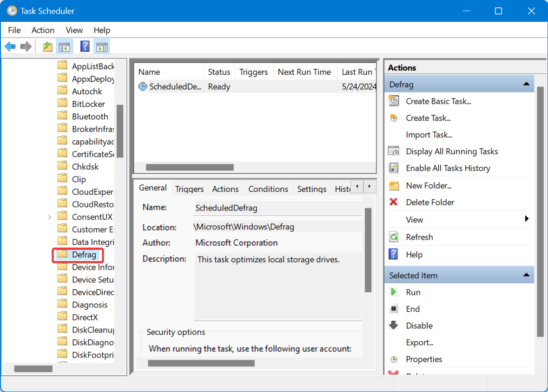Sort by the Name column header
This screenshot has width=548, height=392.
coord(169,72)
